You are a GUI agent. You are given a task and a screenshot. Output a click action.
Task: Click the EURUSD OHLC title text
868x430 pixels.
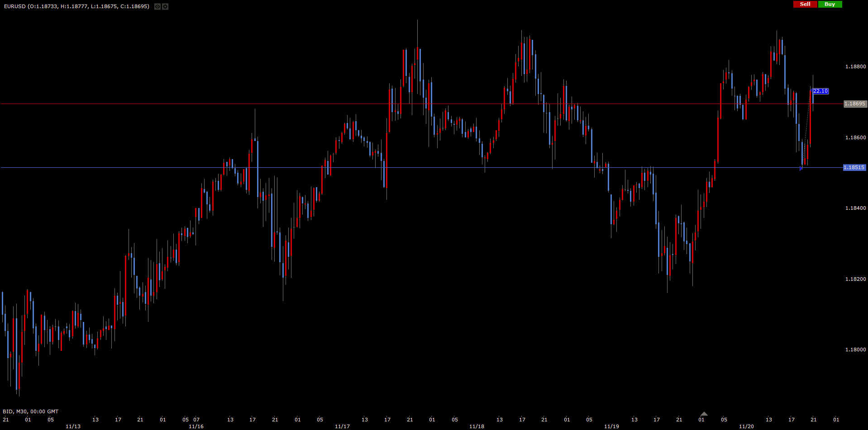coord(76,6)
